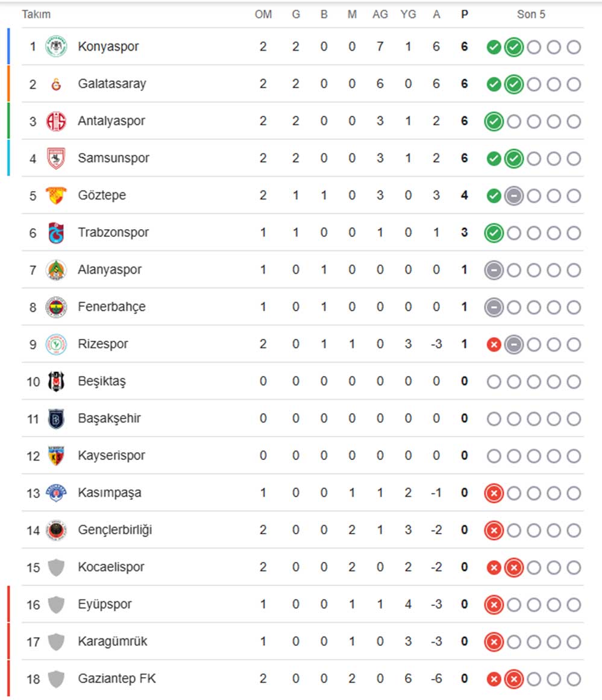Click the Gençlerbirliği team name
Image resolution: width=602 pixels, height=700 pixels.
pyautogui.click(x=115, y=530)
